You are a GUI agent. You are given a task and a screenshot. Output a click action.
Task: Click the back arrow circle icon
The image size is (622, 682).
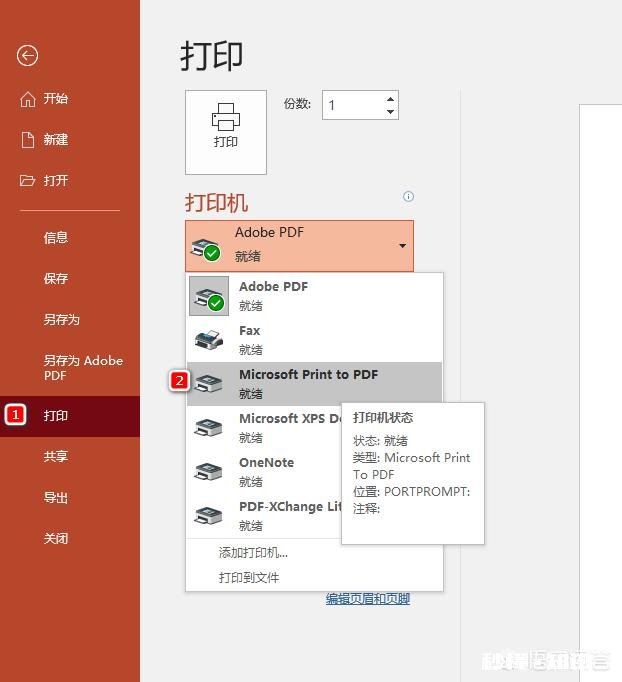[x=27, y=56]
